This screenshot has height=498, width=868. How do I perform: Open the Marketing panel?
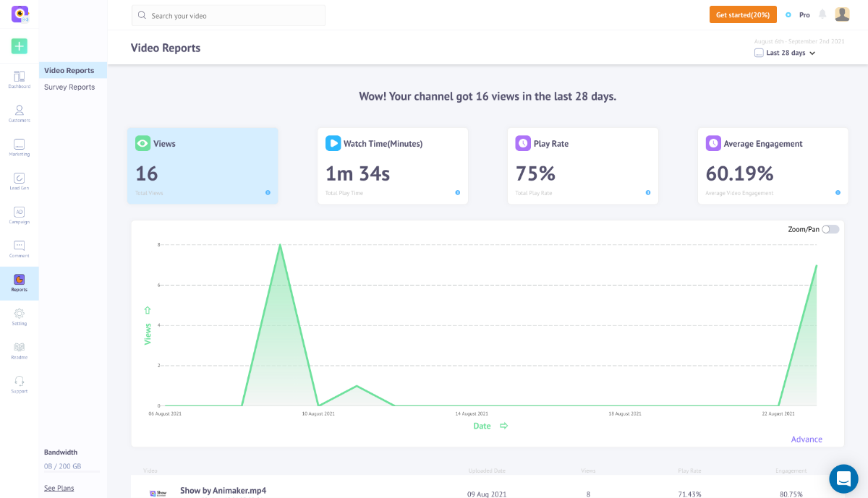click(19, 147)
